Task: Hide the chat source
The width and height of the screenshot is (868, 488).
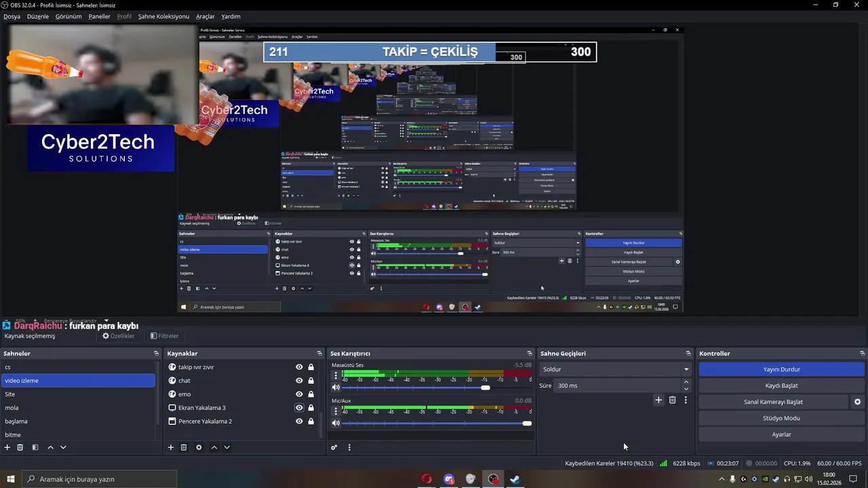Action: pyautogui.click(x=299, y=381)
